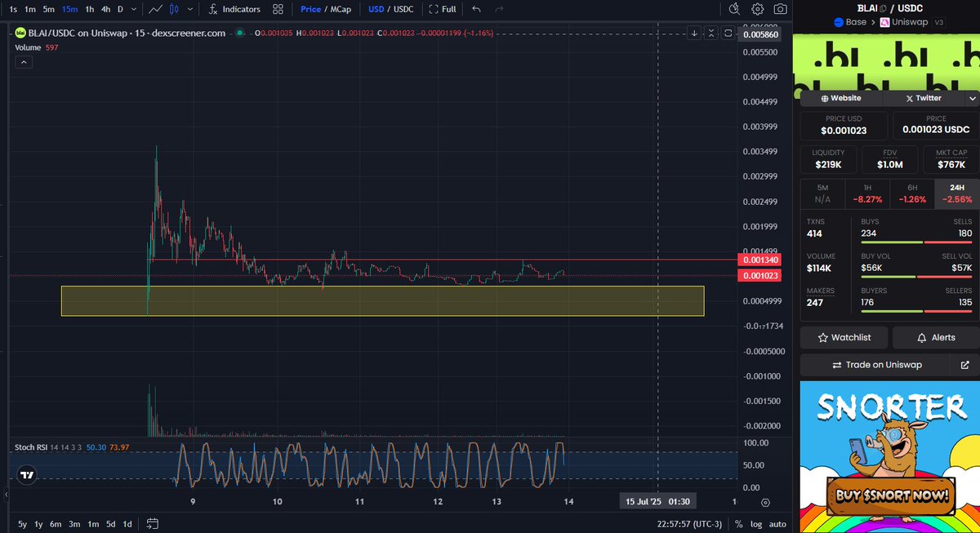The height and width of the screenshot is (533, 980).
Task: Add pair to Watchlist
Action: [844, 337]
